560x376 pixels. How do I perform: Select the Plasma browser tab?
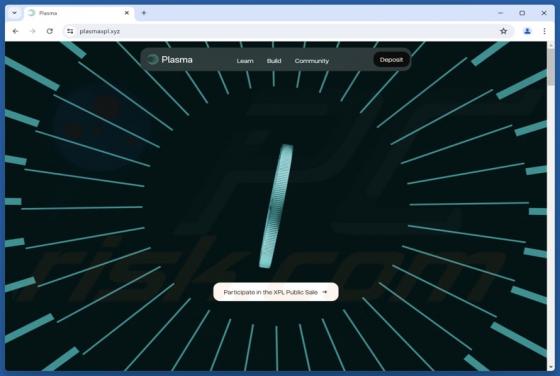pyautogui.click(x=79, y=13)
